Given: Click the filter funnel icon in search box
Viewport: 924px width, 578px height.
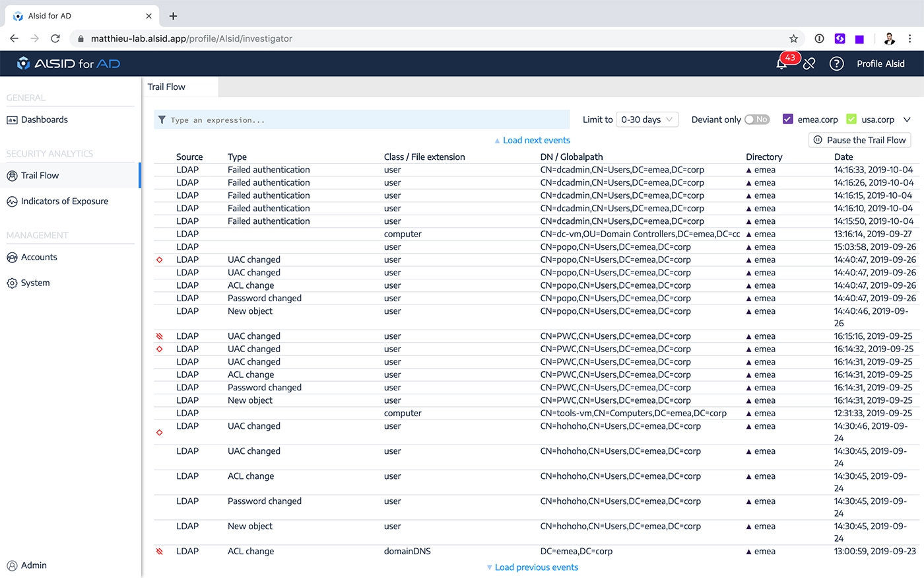Looking at the screenshot, I should coord(162,120).
